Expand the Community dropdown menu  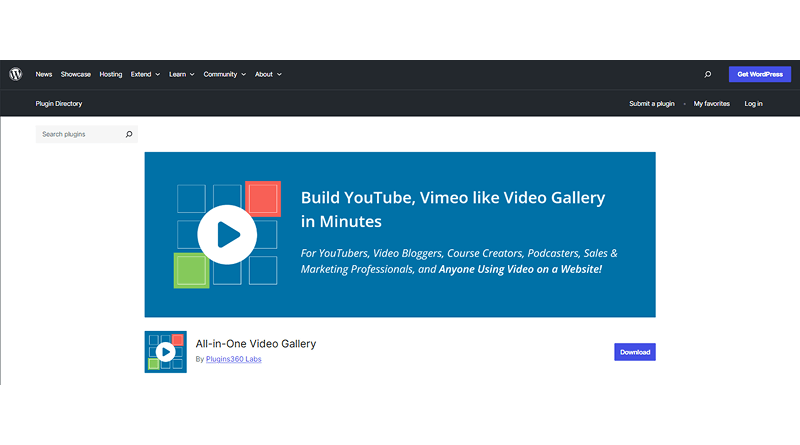pos(224,75)
